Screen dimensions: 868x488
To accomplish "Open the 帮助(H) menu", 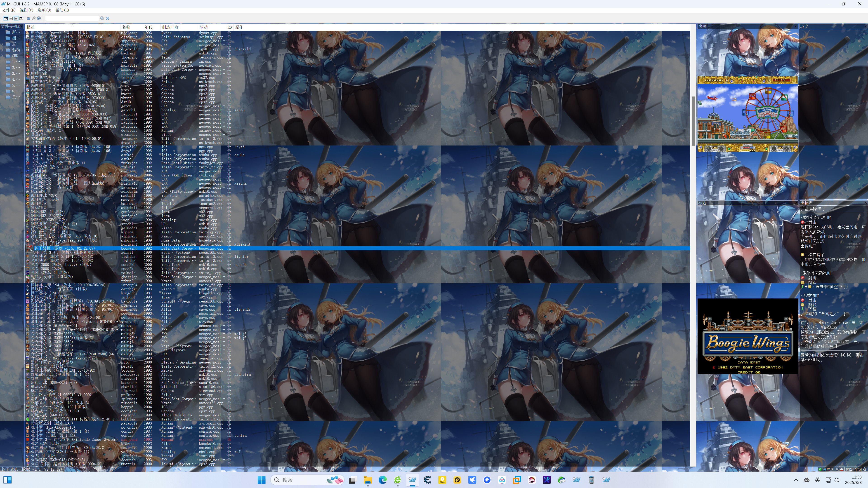I will (x=62, y=10).
